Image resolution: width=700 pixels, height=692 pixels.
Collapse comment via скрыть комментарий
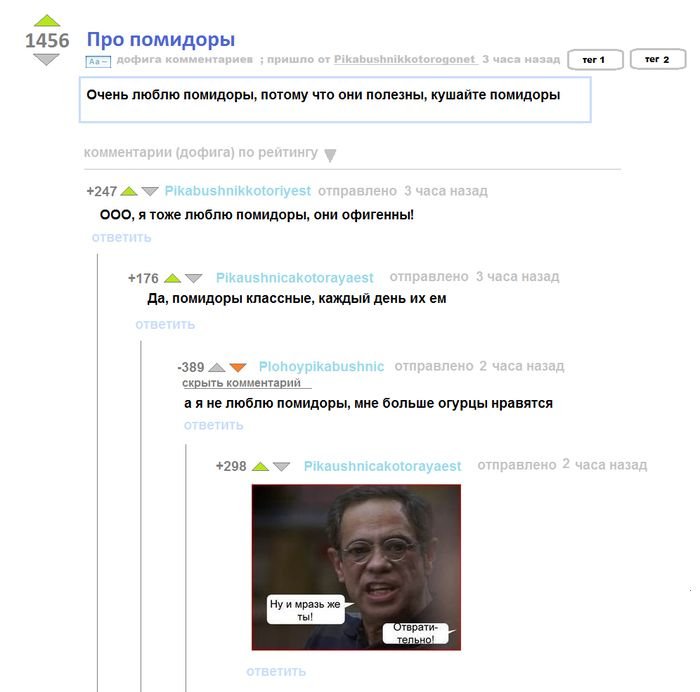(x=242, y=383)
